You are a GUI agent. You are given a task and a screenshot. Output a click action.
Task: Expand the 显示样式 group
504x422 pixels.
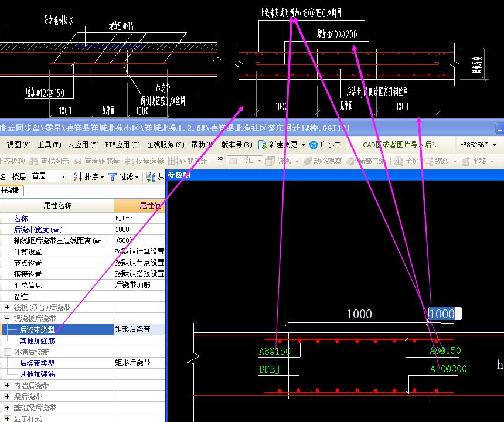coord(7,418)
